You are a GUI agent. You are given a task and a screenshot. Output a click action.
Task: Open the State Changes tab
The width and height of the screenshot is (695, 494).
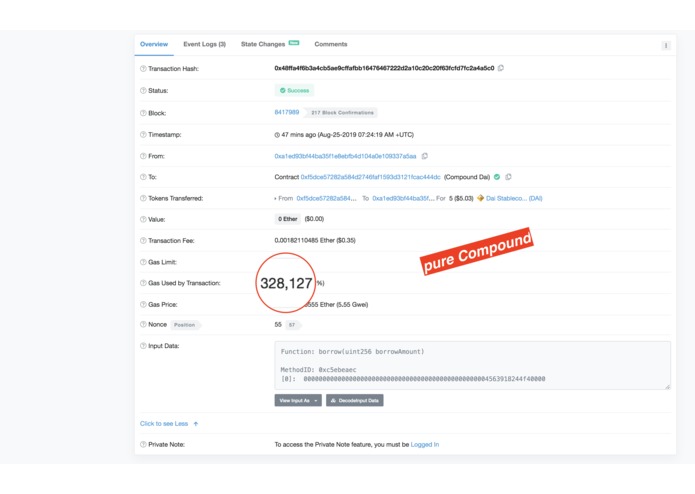click(x=270, y=44)
